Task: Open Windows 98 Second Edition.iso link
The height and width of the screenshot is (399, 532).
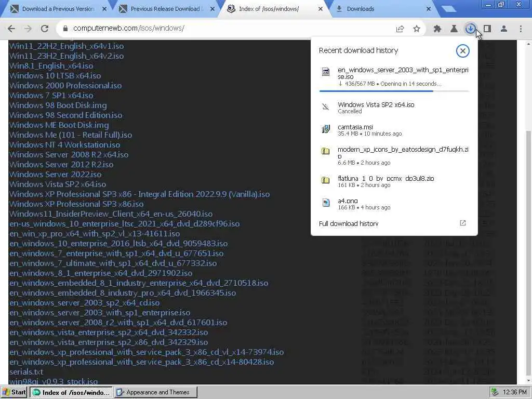Action: click(x=66, y=115)
